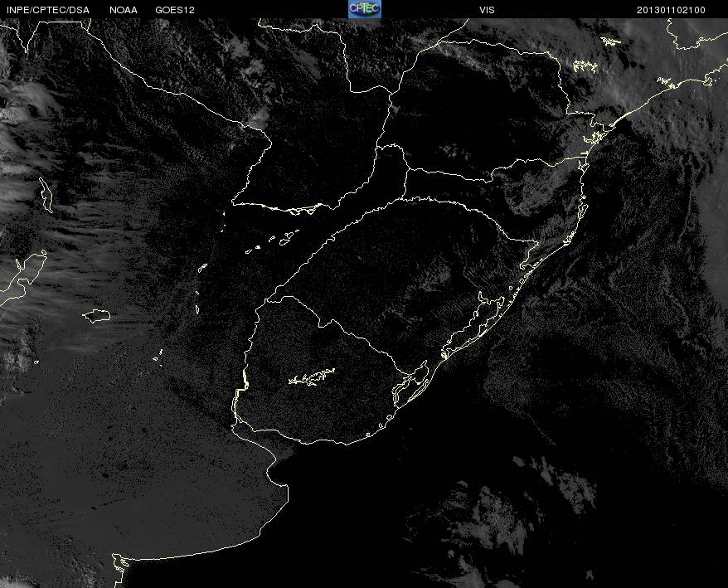This screenshot has height=588, width=728.
Task: Click the bright cloud cluster at far left
Action: (x=25, y=191)
